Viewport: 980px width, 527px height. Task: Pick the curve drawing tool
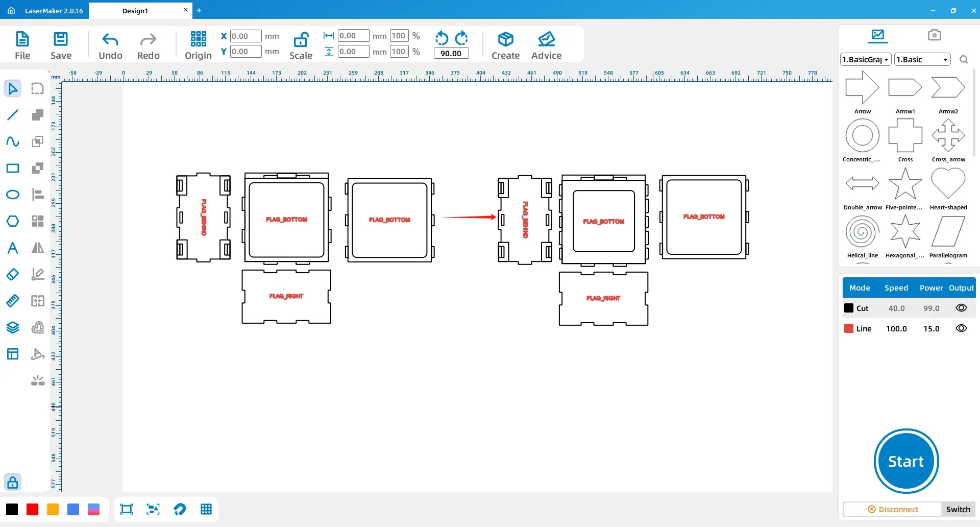(13, 141)
